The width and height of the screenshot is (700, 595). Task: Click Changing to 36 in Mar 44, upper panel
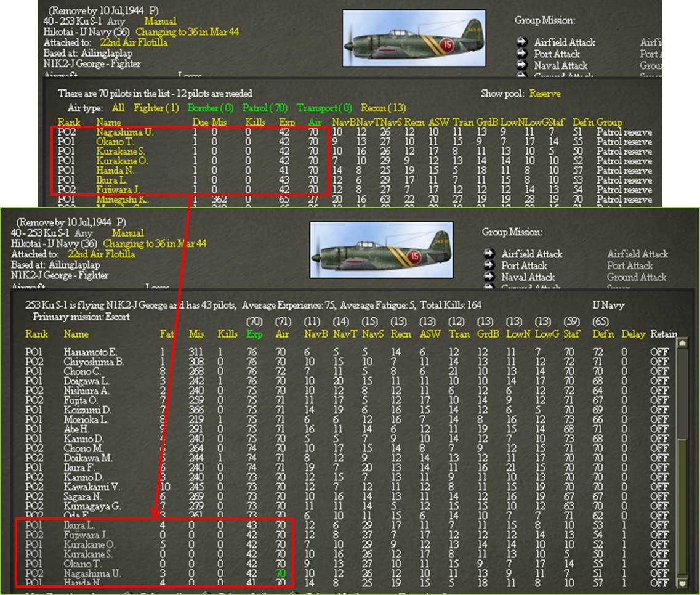(x=187, y=31)
